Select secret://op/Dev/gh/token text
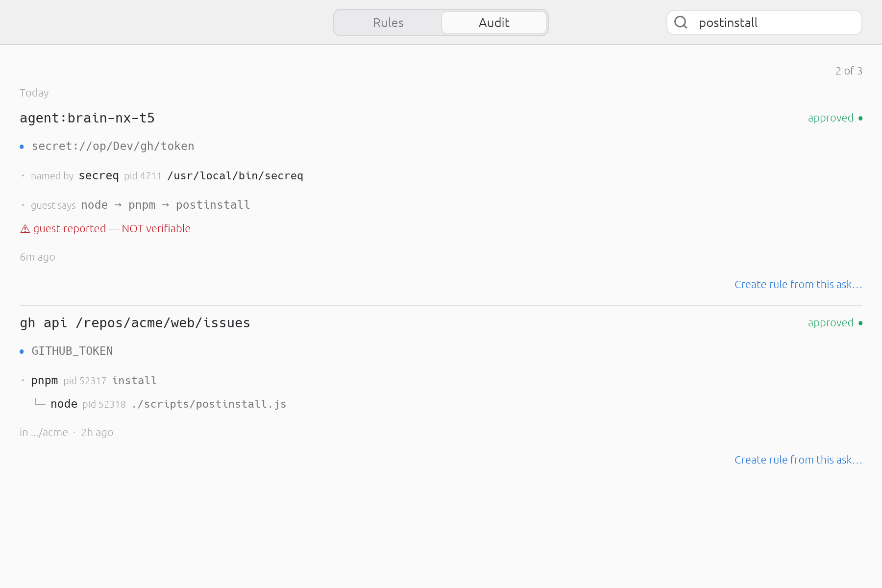 point(113,146)
